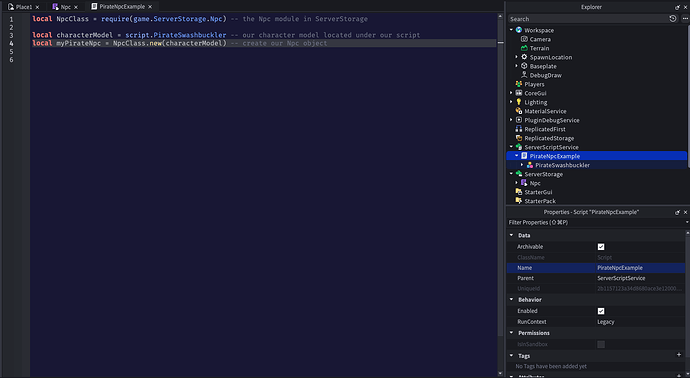The image size is (690, 378).
Task: Click the Parent value ServerScriptService
Action: click(x=621, y=278)
